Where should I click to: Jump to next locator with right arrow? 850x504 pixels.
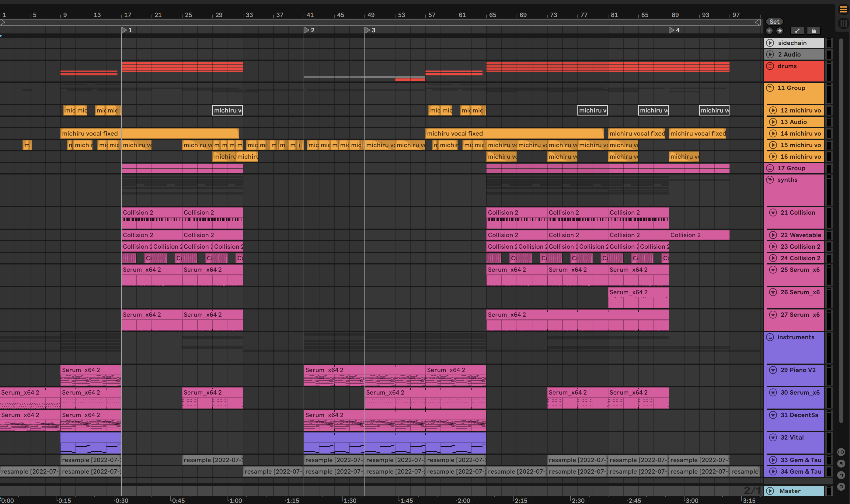[x=780, y=31]
